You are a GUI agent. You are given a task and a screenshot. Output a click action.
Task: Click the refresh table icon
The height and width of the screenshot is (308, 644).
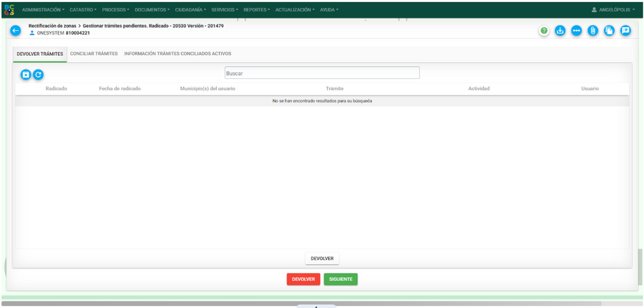coord(38,74)
